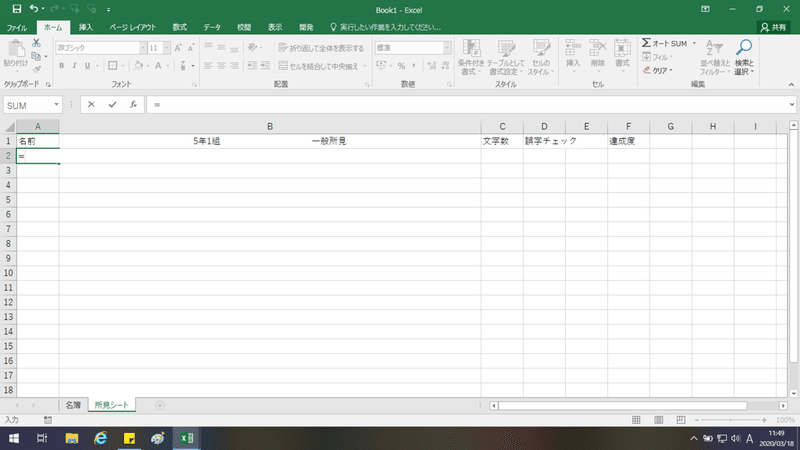The image size is (800, 450).
Task: Decrease font size with the small A icon
Action: pos(191,48)
